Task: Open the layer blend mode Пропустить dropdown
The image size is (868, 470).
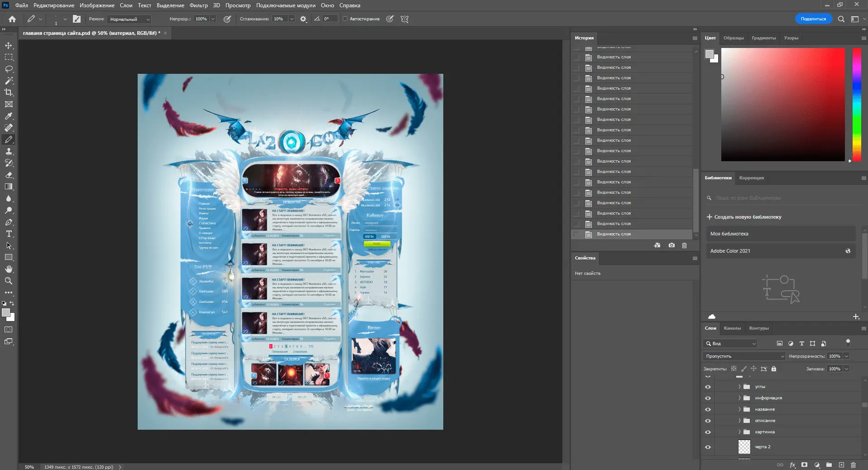Action: tap(743, 356)
